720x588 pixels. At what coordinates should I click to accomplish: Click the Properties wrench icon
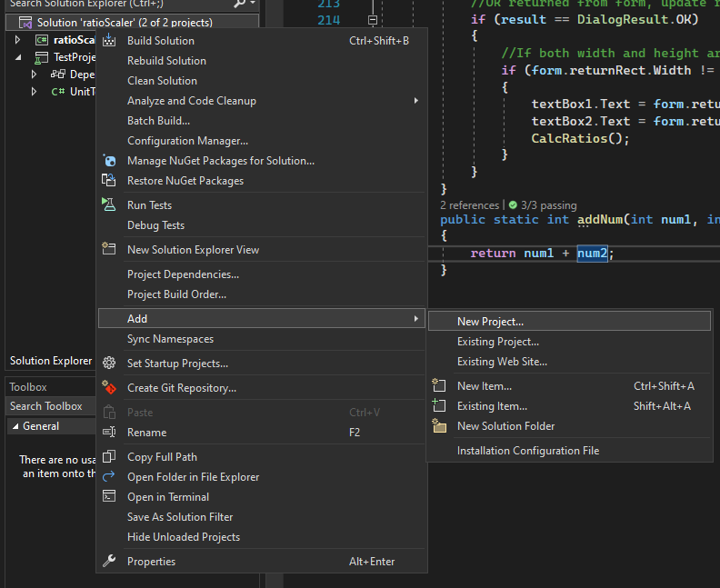tap(109, 561)
